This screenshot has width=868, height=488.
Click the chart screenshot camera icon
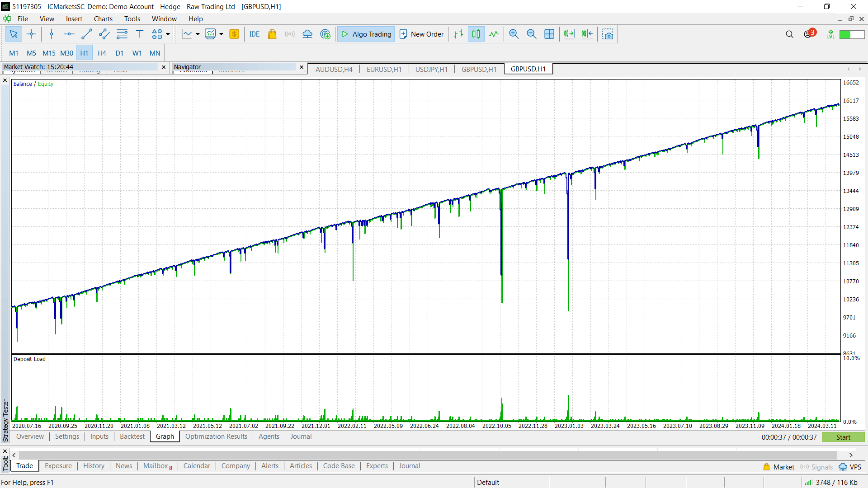pos(607,34)
